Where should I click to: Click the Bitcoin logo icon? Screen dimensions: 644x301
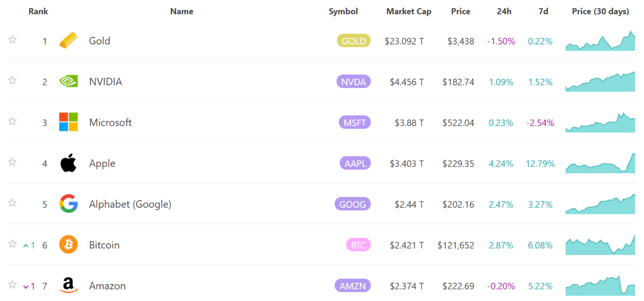pos(68,244)
